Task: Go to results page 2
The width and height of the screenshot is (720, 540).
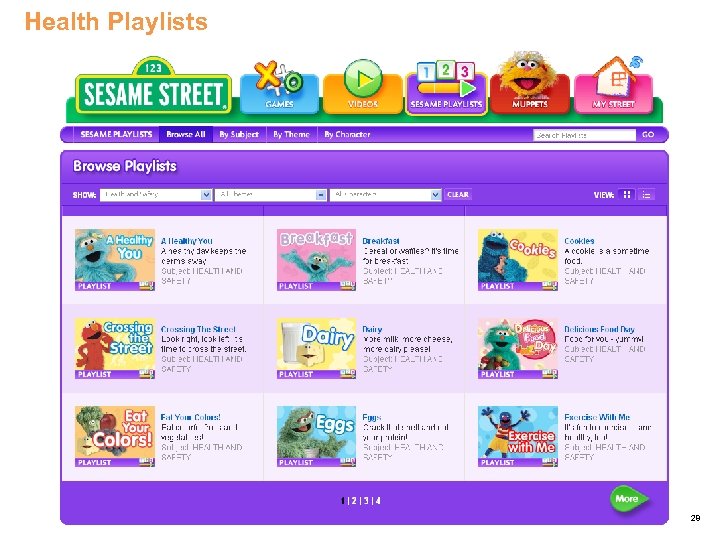Action: pos(354,501)
